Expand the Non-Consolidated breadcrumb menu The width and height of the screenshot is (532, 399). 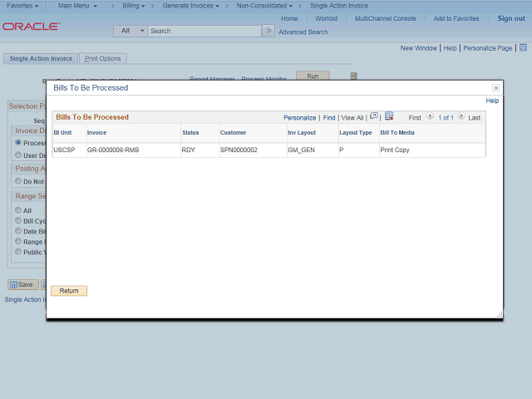click(264, 6)
